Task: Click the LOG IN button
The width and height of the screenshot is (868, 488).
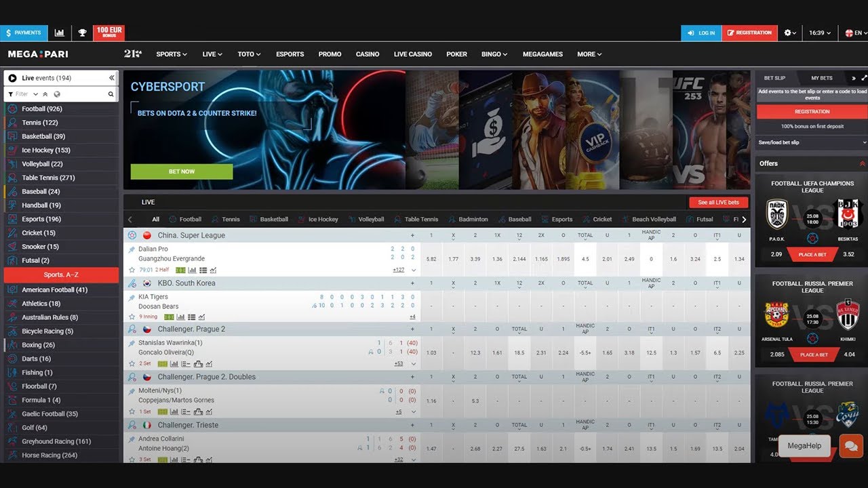Action: tap(701, 33)
